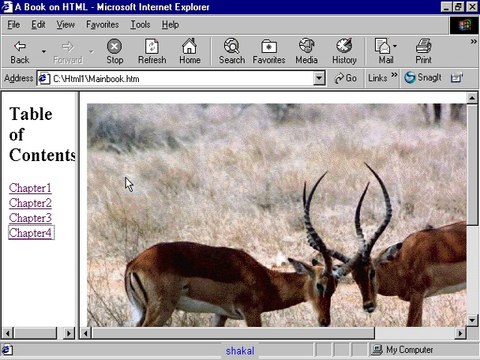Image resolution: width=480 pixels, height=360 pixels.
Task: Launch the SnagIt toolbar icon
Action: (423, 78)
